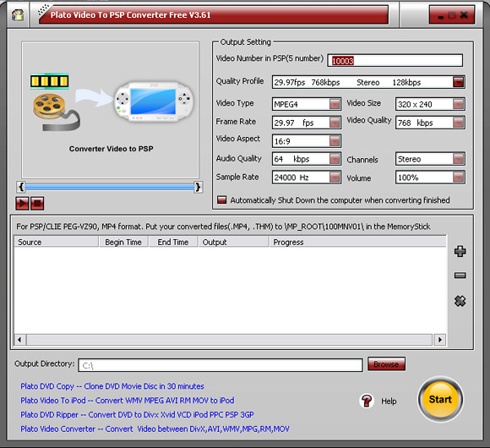Click the horizontal scrollbar track of file list
The image size is (490, 448).
230,340
